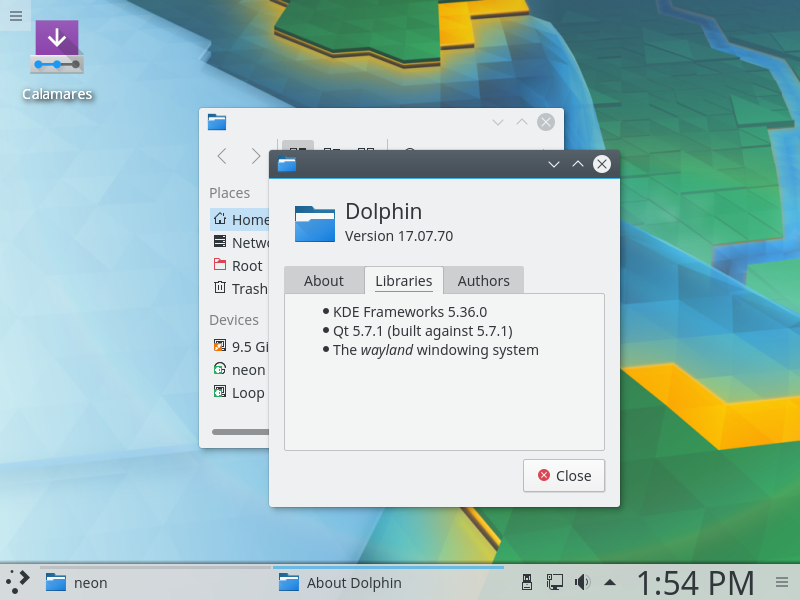Open the KDE application launcher

[x=17, y=582]
